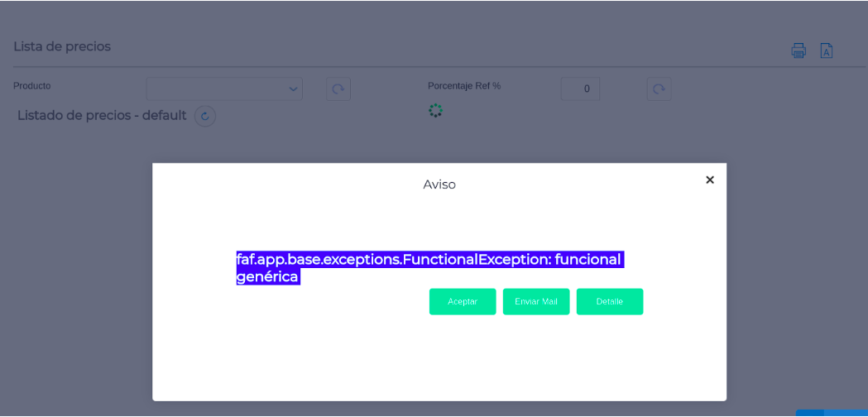
Task: Open the error details with Detalle
Action: click(609, 301)
